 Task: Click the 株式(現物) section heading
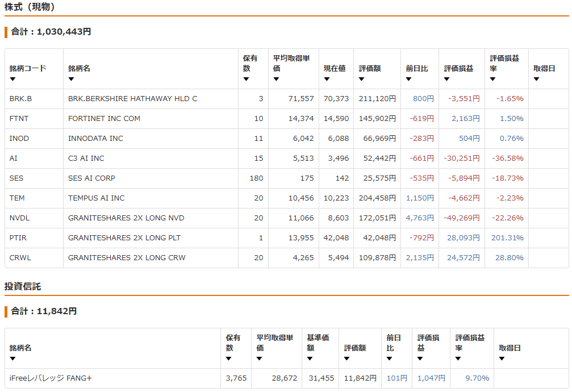(30, 7)
